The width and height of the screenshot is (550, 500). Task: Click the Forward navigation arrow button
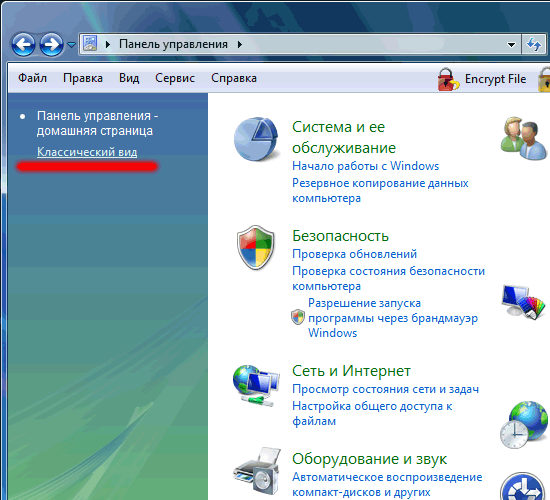click(51, 45)
